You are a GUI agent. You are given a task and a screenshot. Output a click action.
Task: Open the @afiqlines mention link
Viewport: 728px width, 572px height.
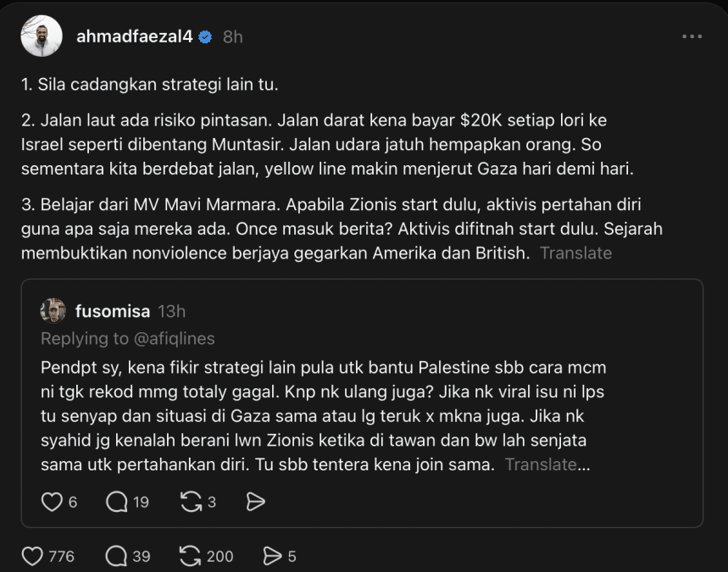tap(175, 338)
